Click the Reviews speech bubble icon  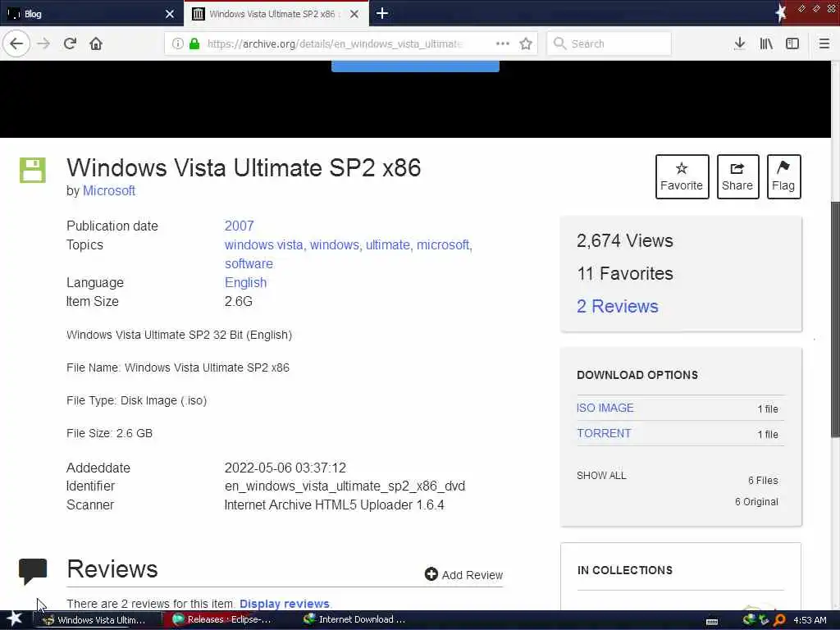tap(33, 571)
